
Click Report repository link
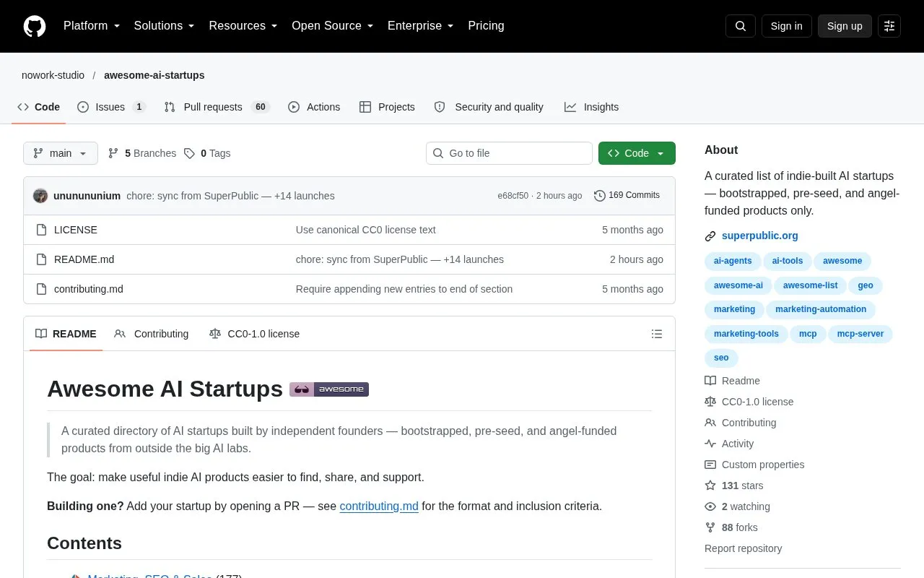pos(743,548)
